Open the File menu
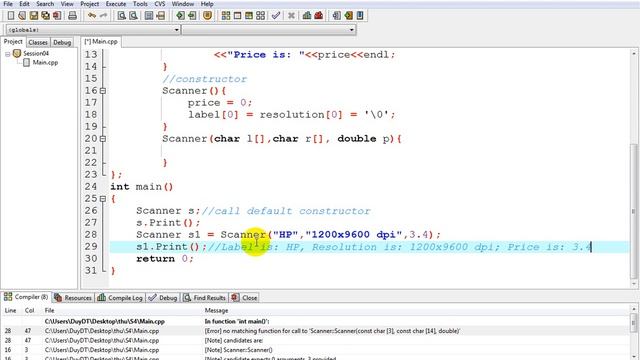640x360 pixels. tap(8, 4)
